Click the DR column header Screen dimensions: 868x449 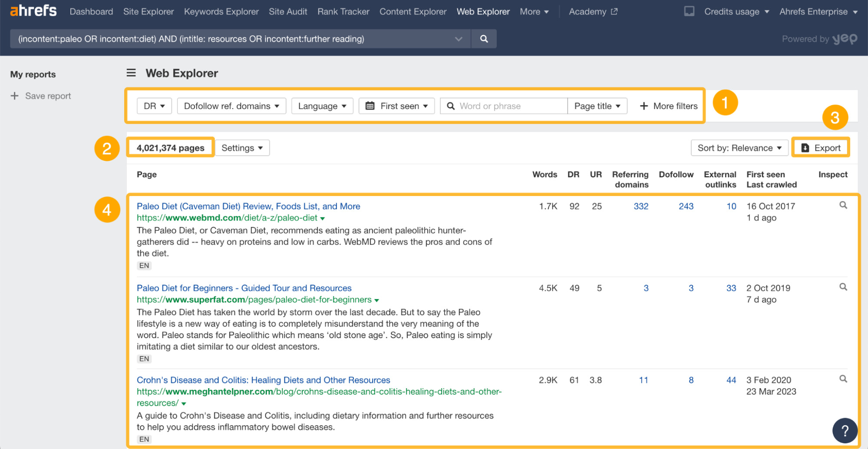573,174
